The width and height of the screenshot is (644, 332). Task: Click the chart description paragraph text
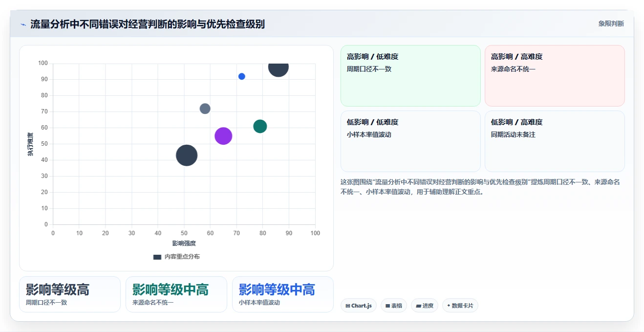pyautogui.click(x=481, y=187)
